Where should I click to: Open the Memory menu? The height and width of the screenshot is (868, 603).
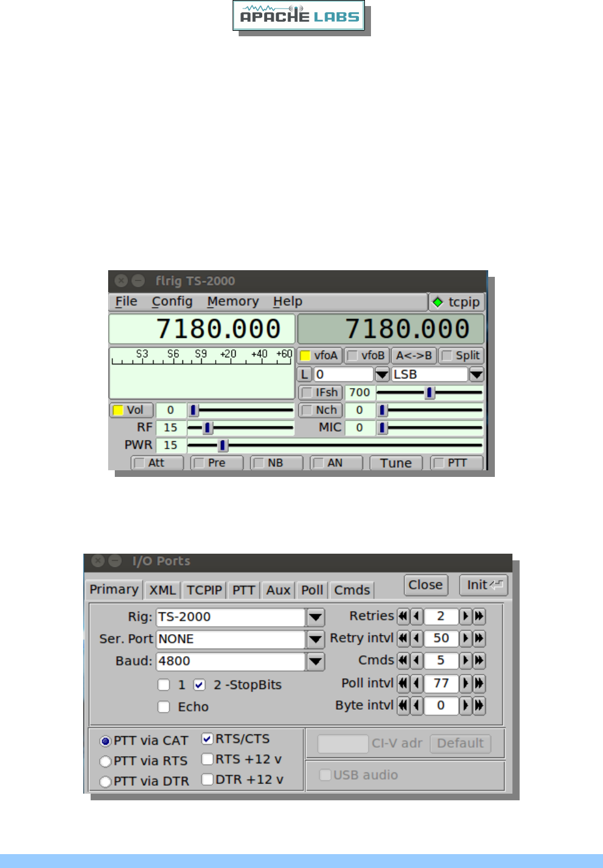tap(233, 302)
